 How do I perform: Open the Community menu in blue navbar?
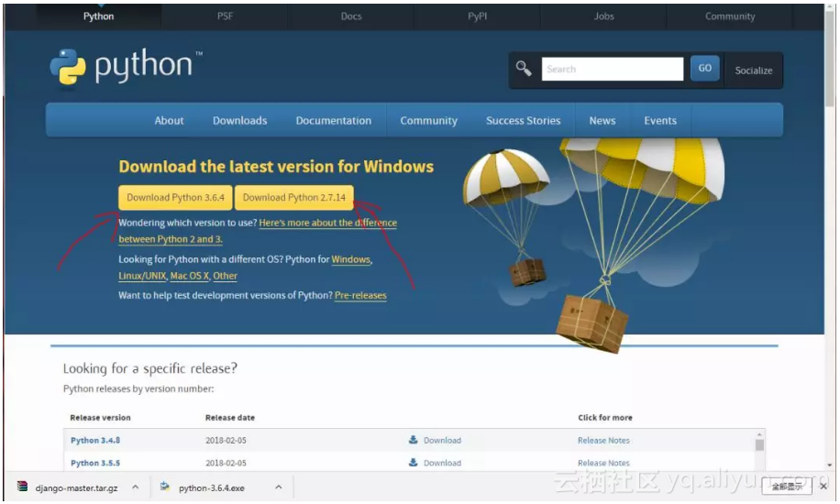click(428, 121)
